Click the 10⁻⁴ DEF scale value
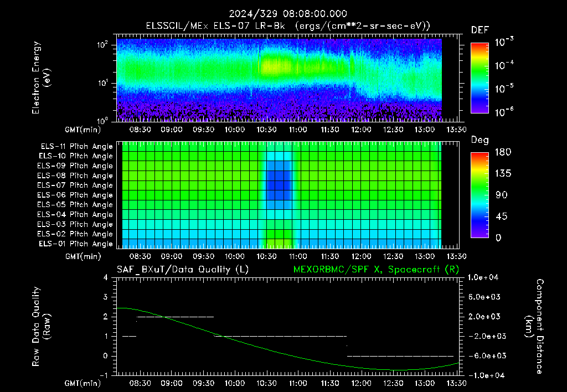The height and width of the screenshot is (392, 567). [x=504, y=65]
